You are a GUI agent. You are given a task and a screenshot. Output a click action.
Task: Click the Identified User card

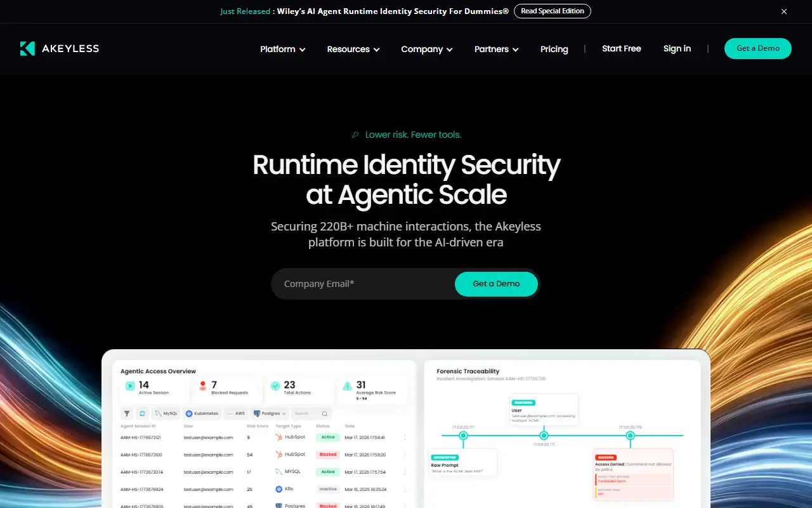(x=544, y=410)
